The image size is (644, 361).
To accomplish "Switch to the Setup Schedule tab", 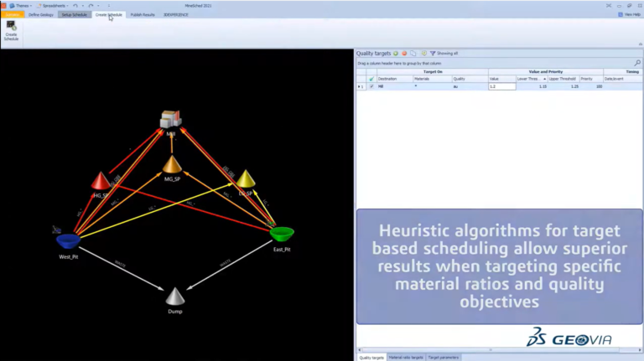I will pos(75,14).
